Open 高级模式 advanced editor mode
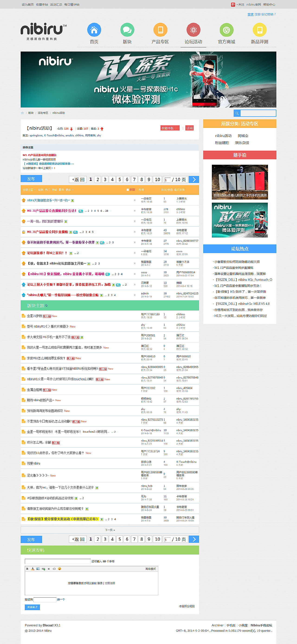Image resolution: width=297 pixels, height=644 pixels. tap(151, 569)
